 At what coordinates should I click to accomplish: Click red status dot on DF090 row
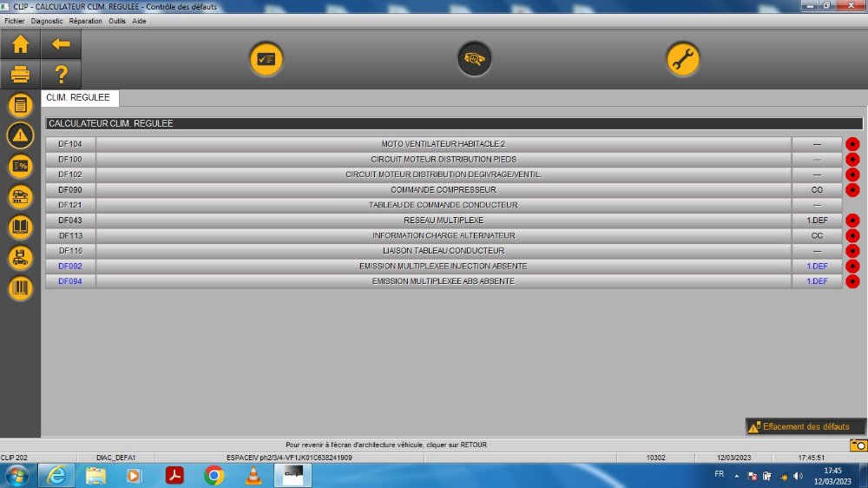tap(852, 190)
